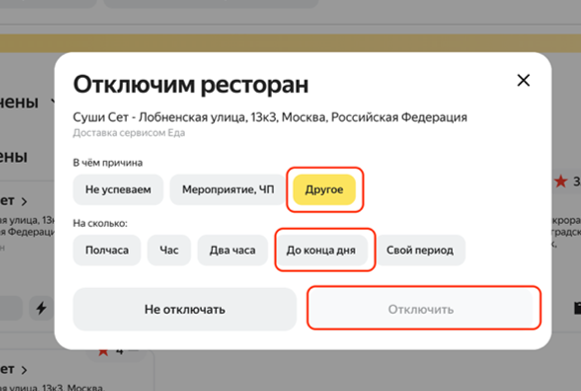
Task: Choose reason Другое
Action: pyautogui.click(x=324, y=189)
